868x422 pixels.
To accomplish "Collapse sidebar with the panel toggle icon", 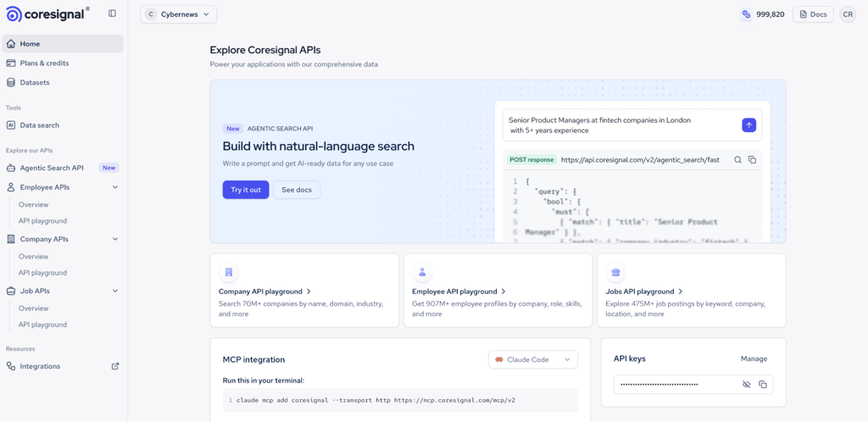I will [x=113, y=14].
